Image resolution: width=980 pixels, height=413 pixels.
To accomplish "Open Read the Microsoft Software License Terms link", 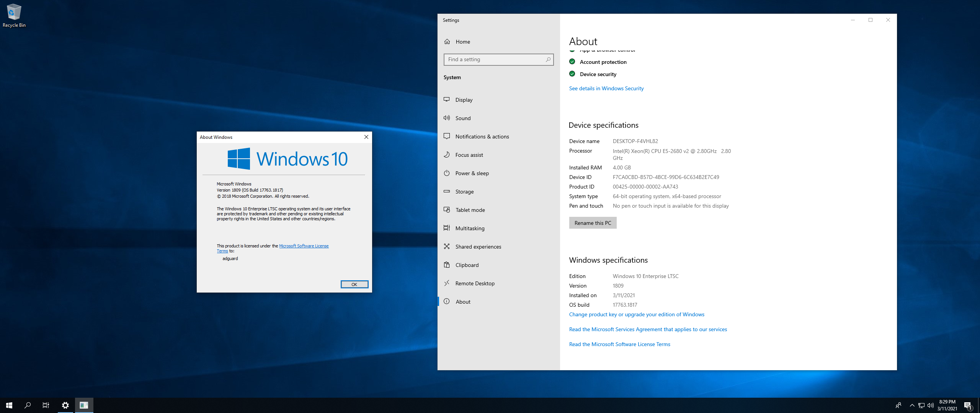I will tap(619, 344).
